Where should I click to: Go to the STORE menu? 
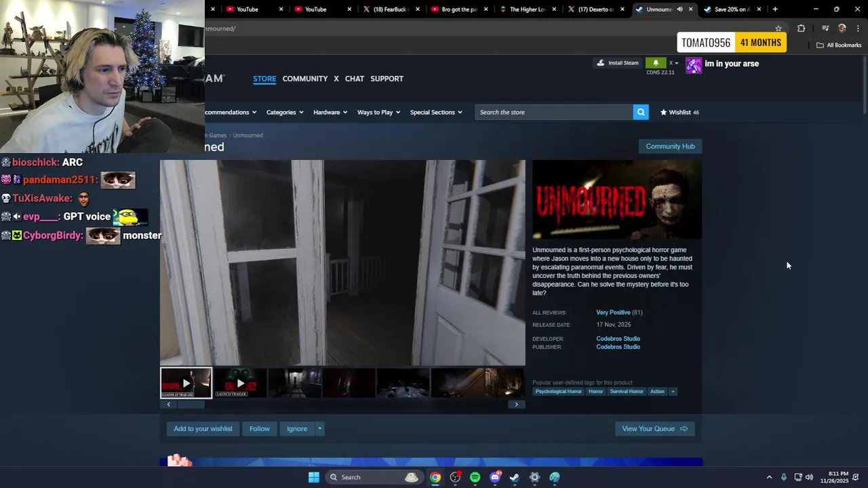tap(264, 79)
